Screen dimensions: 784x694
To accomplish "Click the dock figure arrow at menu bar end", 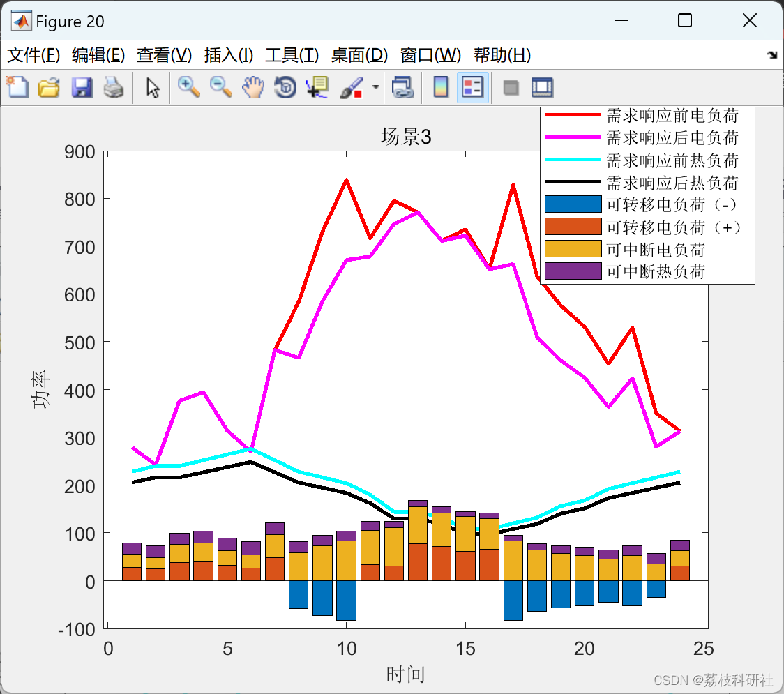I will pyautogui.click(x=772, y=54).
